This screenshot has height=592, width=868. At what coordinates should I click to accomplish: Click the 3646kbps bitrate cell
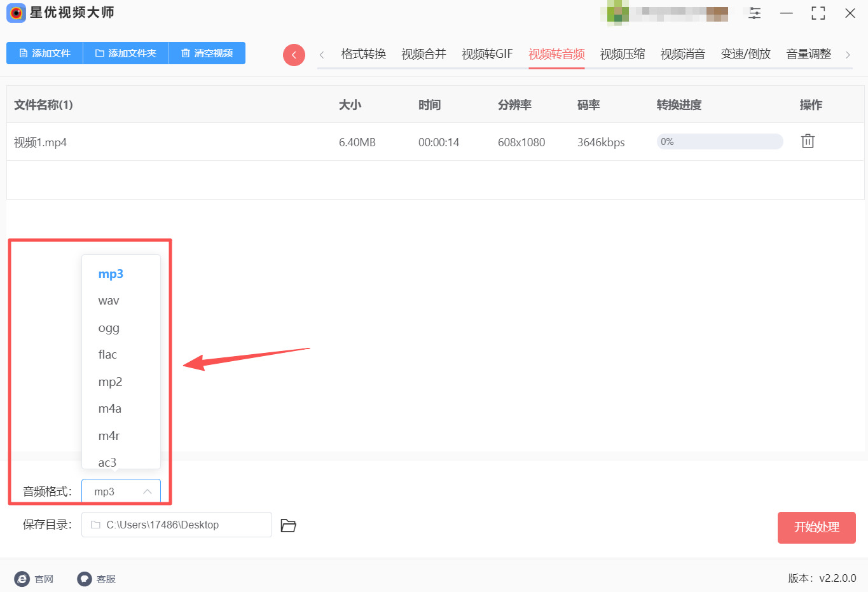601,142
